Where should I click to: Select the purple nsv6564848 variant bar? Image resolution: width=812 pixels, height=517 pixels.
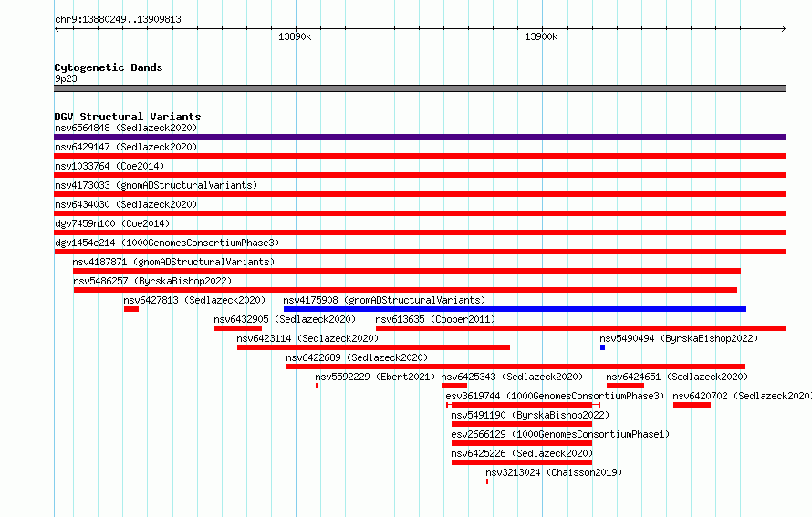(420, 137)
